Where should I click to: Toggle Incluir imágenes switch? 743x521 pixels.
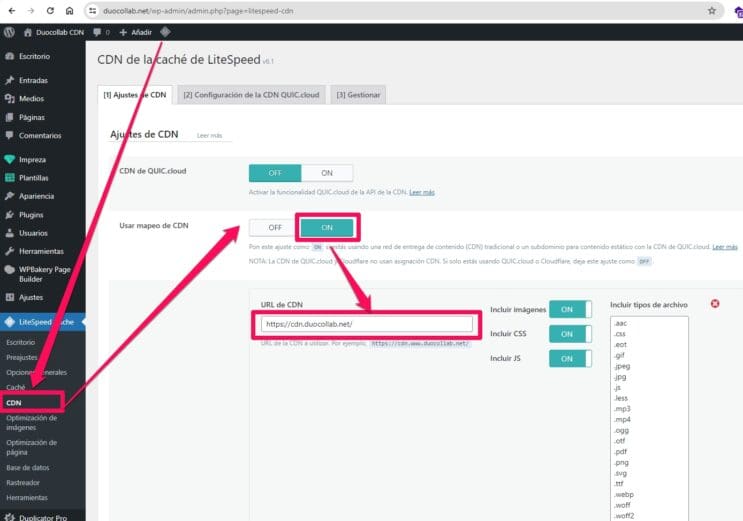(x=571, y=310)
